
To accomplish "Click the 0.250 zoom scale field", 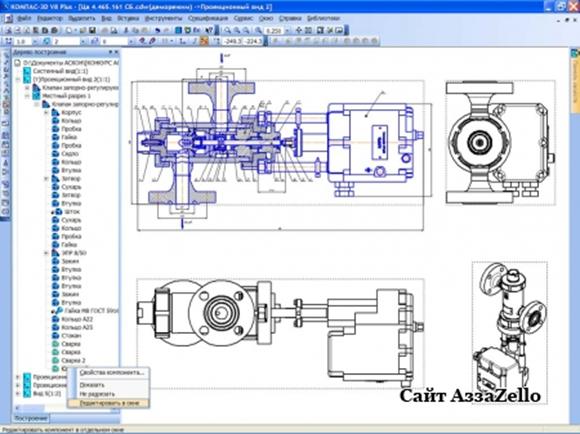I will 274,30.
